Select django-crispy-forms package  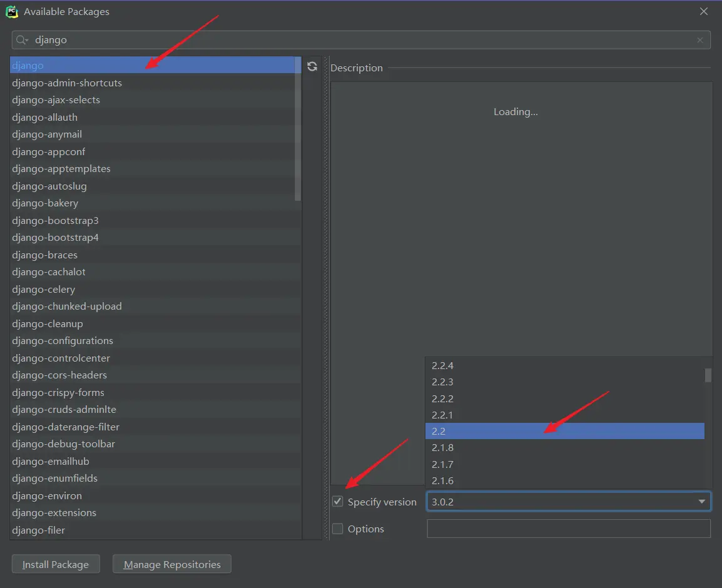[x=155, y=393]
